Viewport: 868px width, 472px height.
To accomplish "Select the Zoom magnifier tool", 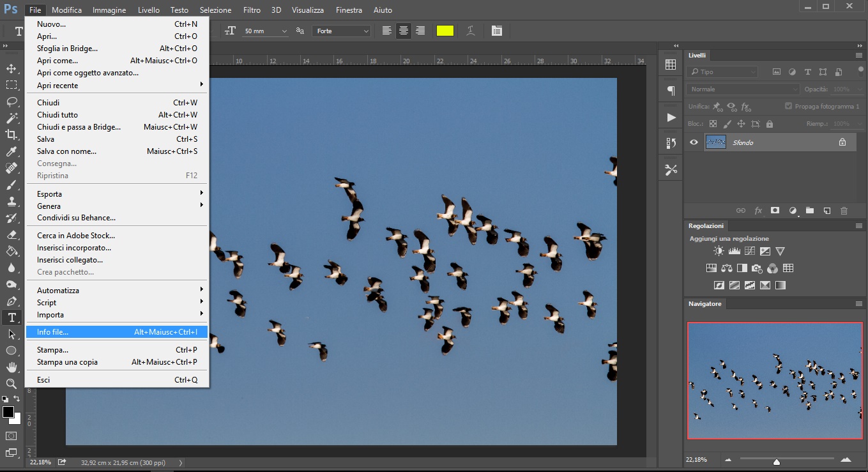I will [11, 384].
